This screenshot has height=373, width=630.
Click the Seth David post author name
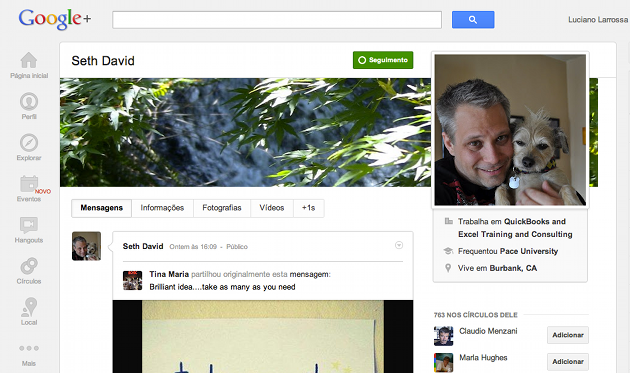143,246
